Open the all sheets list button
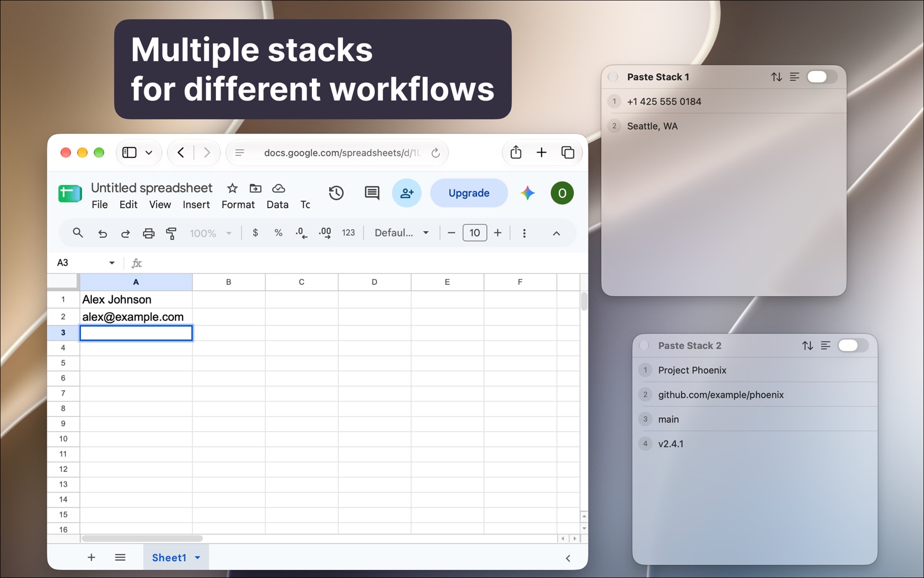 coord(120,557)
